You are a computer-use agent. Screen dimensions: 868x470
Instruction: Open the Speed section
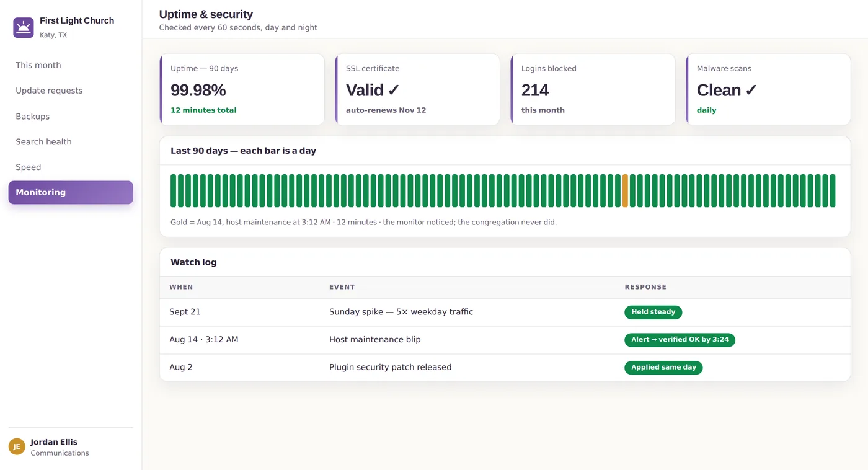71,167
